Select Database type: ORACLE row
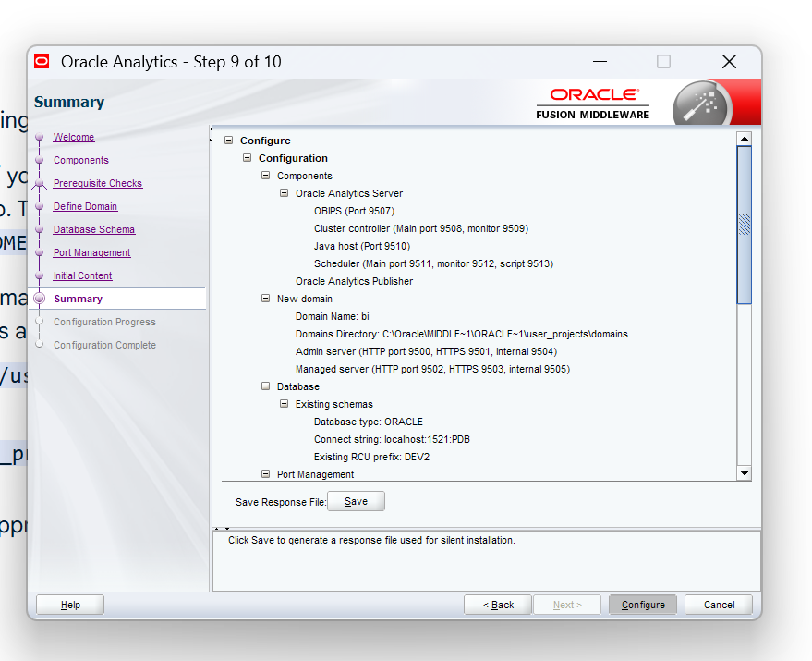The width and height of the screenshot is (812, 661). point(369,422)
